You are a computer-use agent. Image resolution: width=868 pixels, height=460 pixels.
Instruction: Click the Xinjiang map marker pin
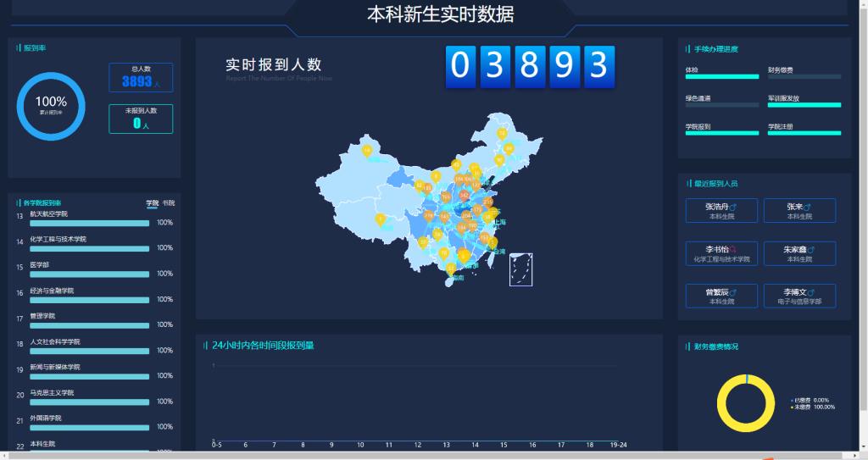point(366,151)
